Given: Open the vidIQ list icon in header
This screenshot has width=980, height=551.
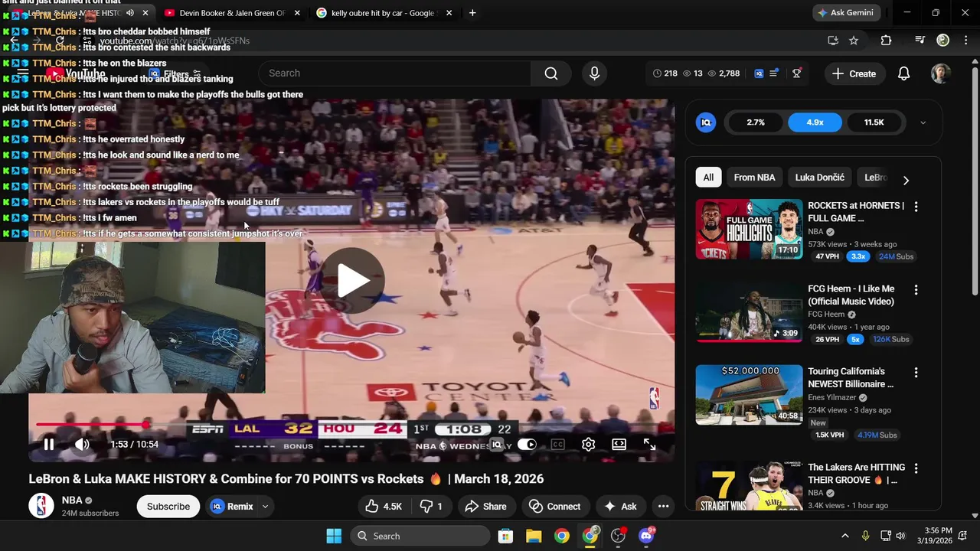Looking at the screenshot, I should coord(773,73).
